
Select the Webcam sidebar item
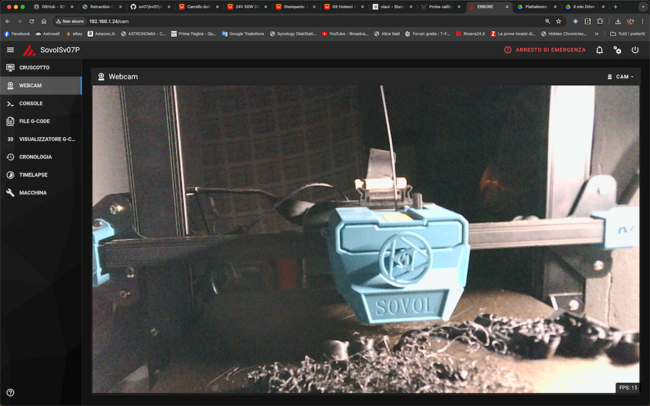click(30, 86)
